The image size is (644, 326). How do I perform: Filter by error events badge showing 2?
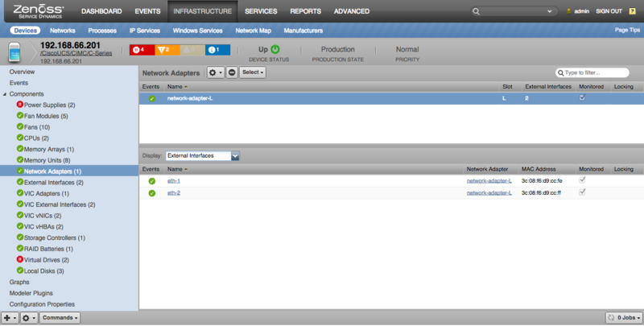(167, 50)
